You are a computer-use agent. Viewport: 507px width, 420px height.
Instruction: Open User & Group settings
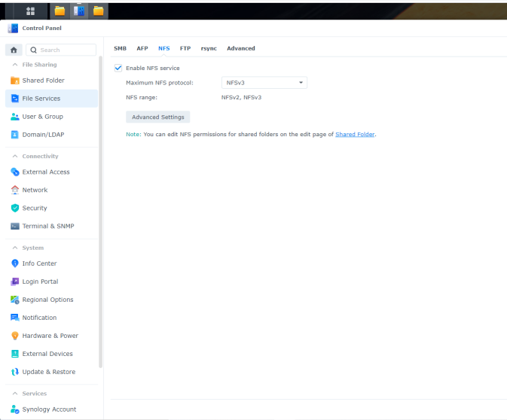pos(42,117)
